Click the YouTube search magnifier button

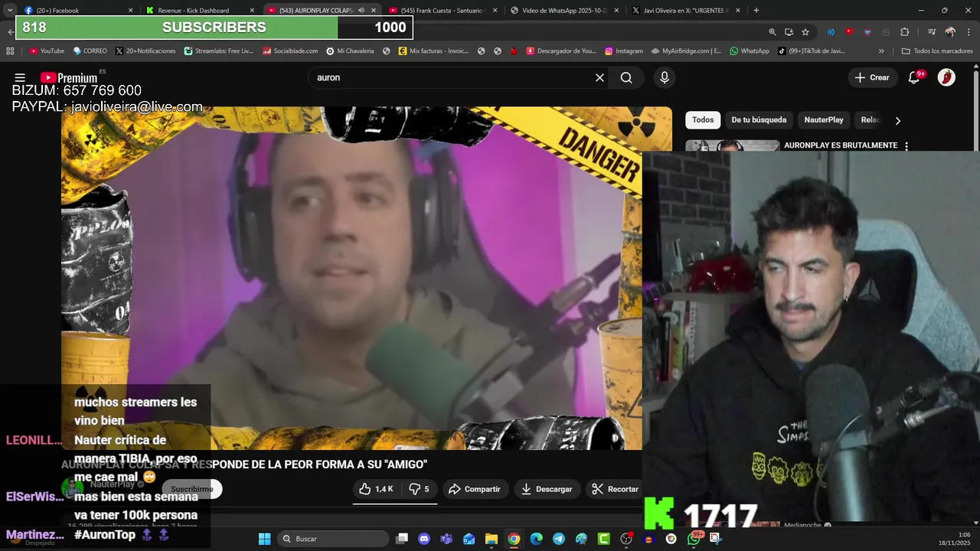(x=626, y=77)
